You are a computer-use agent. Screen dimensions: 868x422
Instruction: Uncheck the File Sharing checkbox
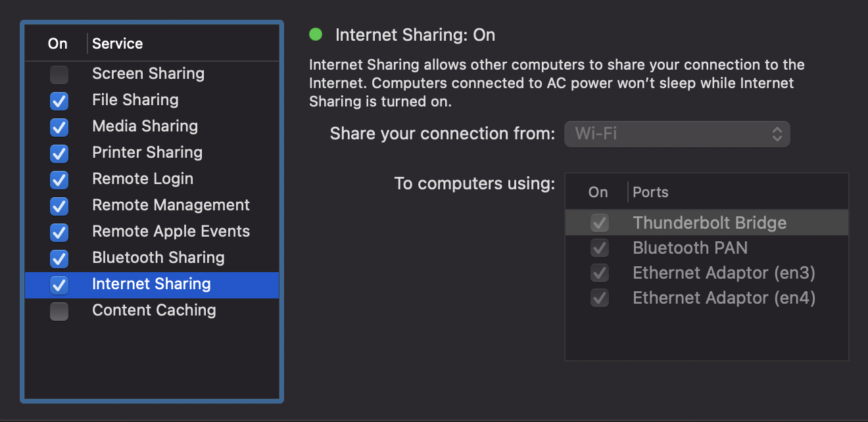[59, 101]
